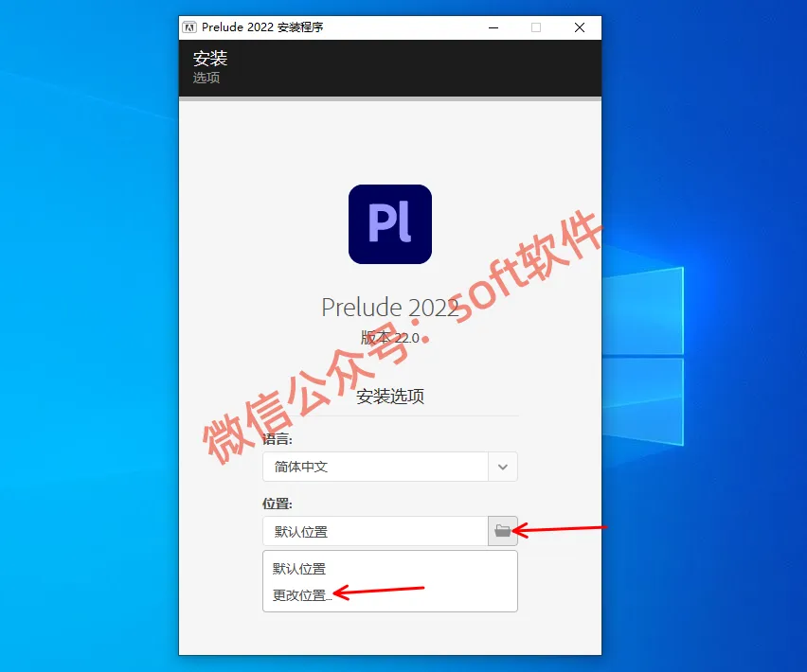
Task: Choose 默认位置 from the location menu
Action: point(299,569)
